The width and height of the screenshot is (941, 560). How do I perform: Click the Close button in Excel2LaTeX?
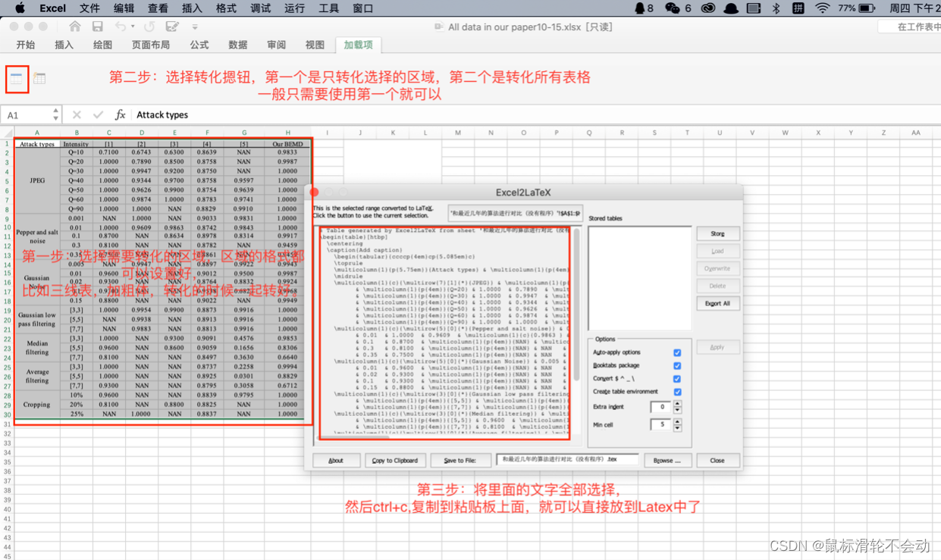click(717, 460)
